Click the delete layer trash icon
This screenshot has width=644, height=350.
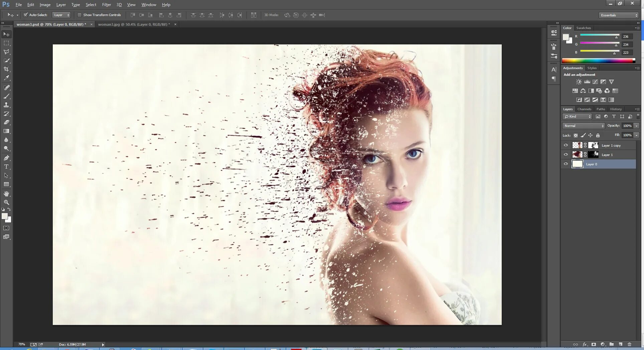630,344
